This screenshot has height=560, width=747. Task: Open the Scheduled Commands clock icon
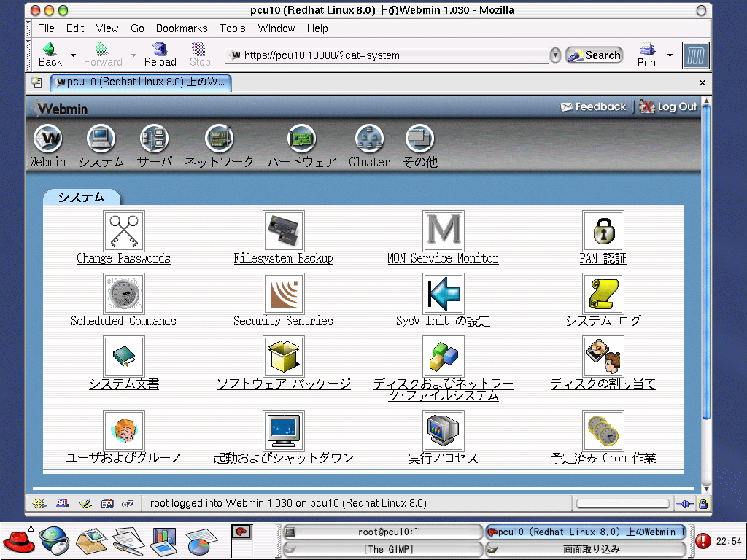124,294
